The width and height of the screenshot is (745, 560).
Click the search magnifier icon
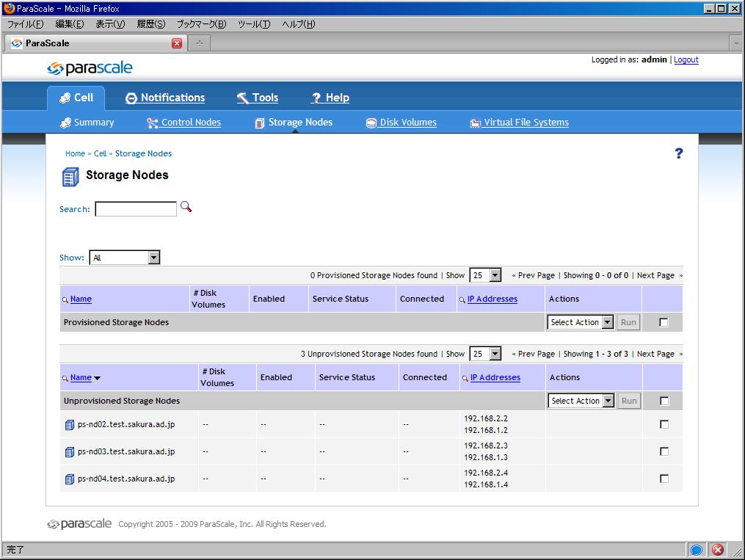coord(186,207)
